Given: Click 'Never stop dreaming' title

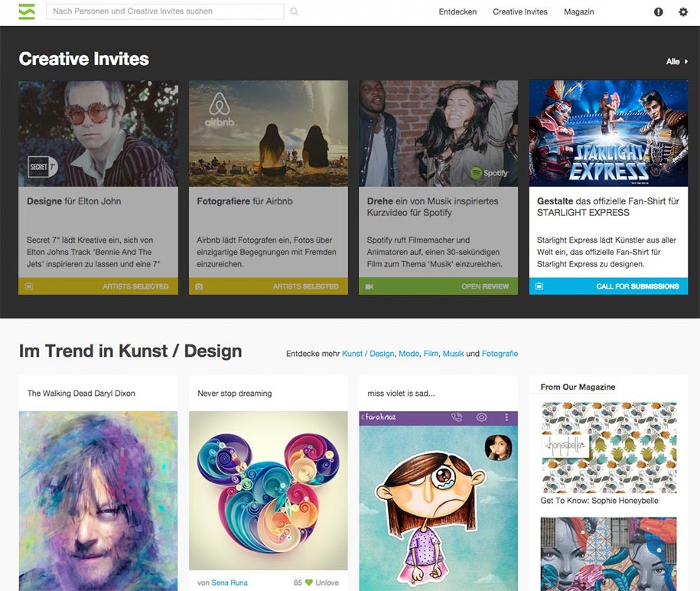Looking at the screenshot, I should (x=234, y=393).
